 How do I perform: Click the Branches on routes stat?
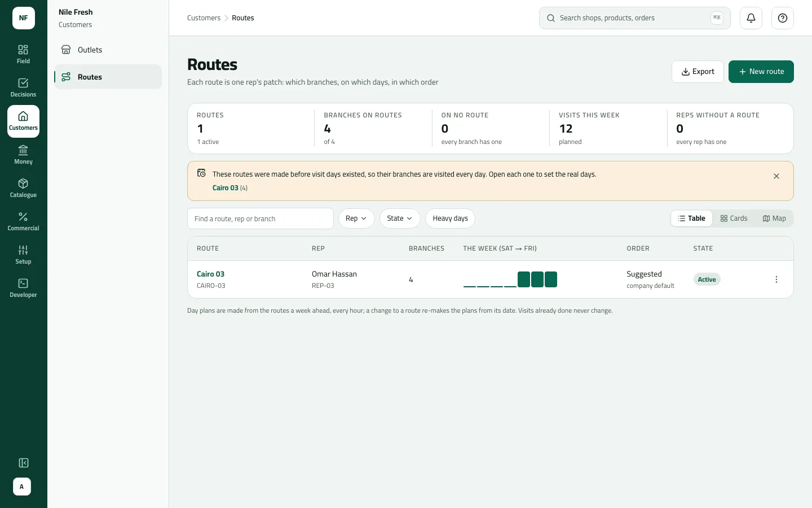coord(373,128)
